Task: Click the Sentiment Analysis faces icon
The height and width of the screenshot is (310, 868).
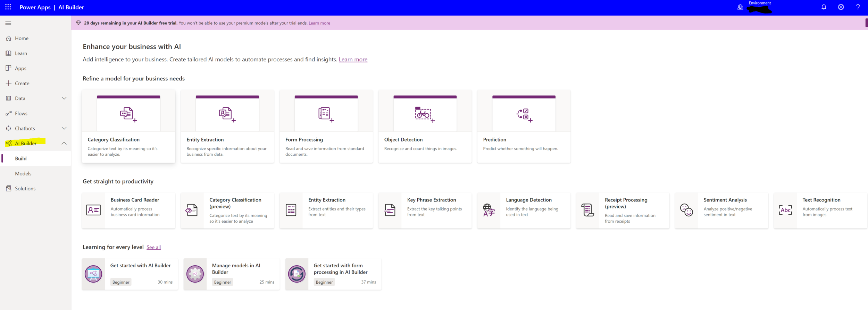Action: pyautogui.click(x=686, y=210)
